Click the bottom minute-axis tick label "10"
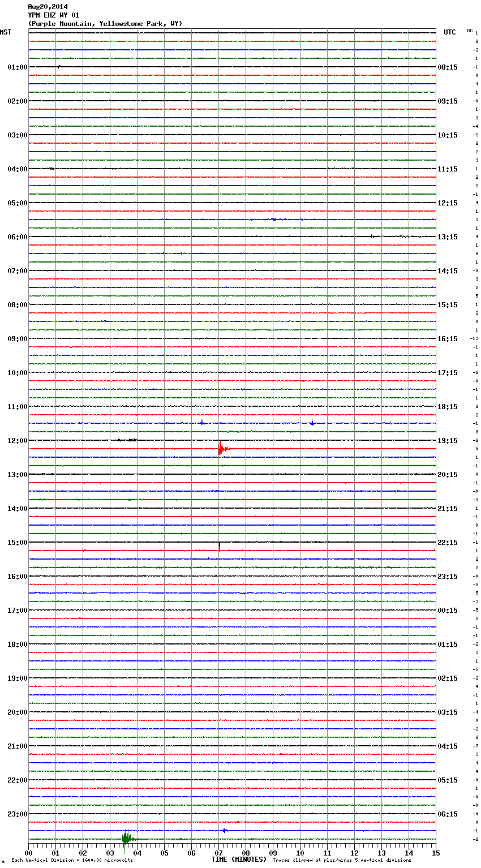Image resolution: width=481 pixels, height=868 pixels. click(x=300, y=853)
